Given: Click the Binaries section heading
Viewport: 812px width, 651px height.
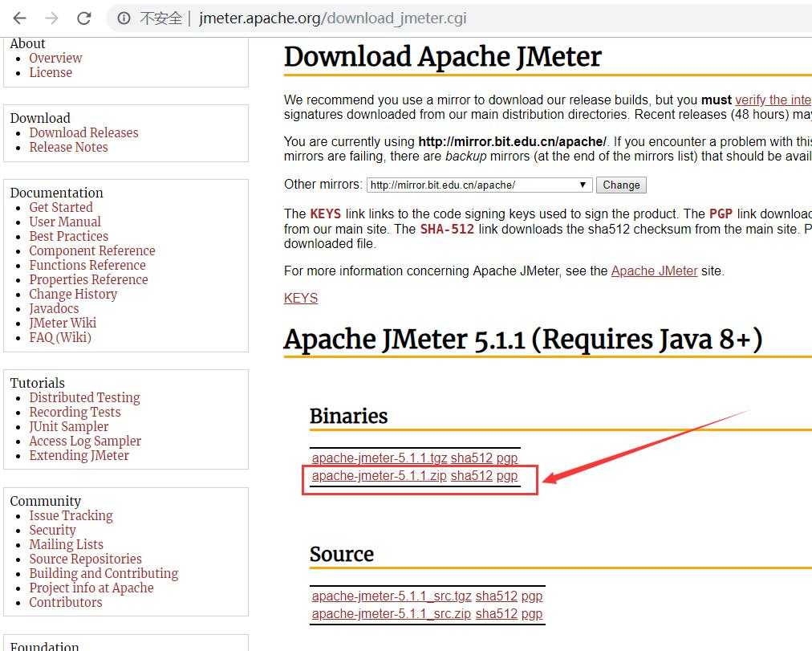Looking at the screenshot, I should 348,416.
